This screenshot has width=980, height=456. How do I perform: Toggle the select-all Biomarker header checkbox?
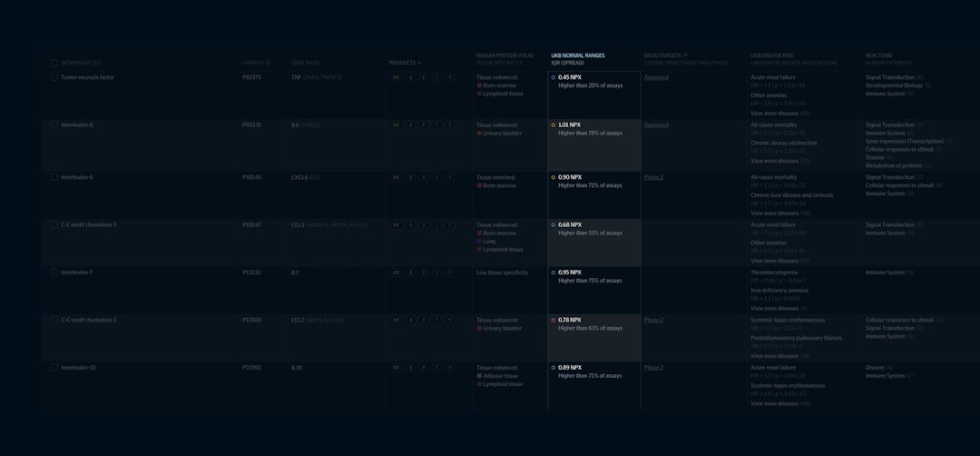click(x=54, y=63)
